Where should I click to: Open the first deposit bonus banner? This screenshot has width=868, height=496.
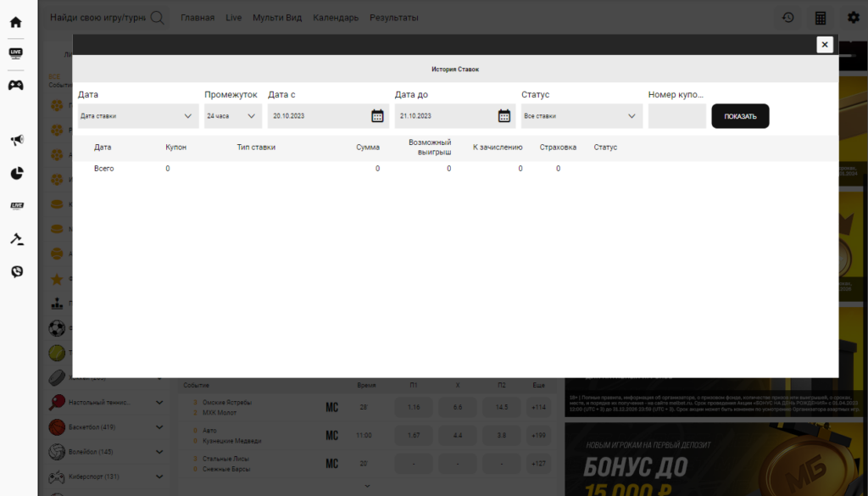714,459
